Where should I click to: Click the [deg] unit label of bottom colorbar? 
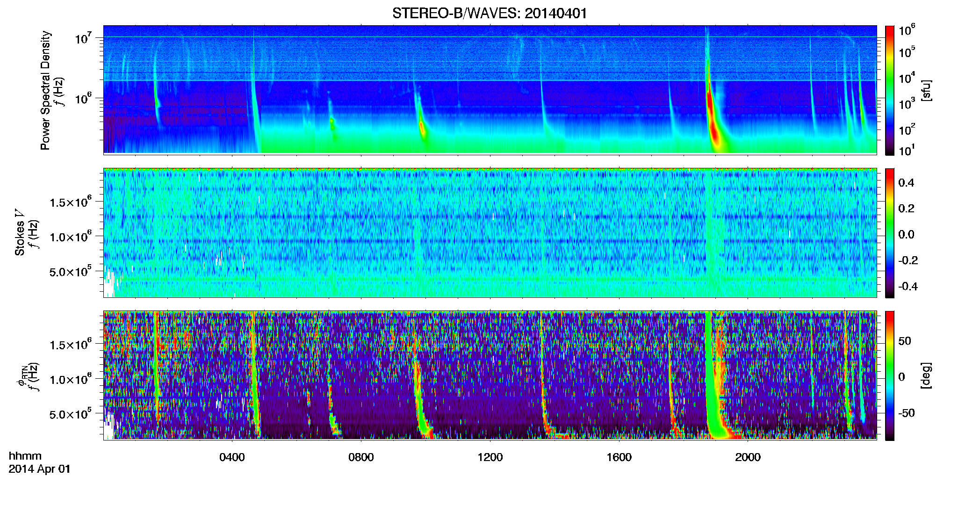click(926, 375)
